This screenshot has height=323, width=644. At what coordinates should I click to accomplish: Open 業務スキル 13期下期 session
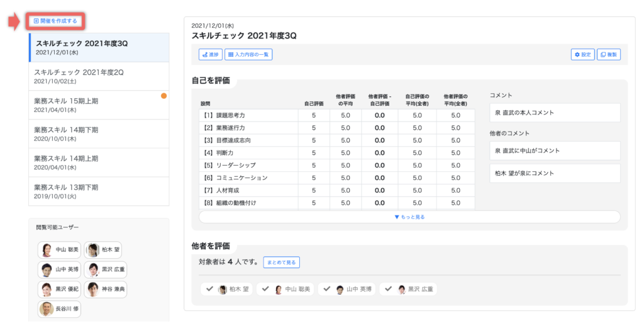tap(99, 191)
